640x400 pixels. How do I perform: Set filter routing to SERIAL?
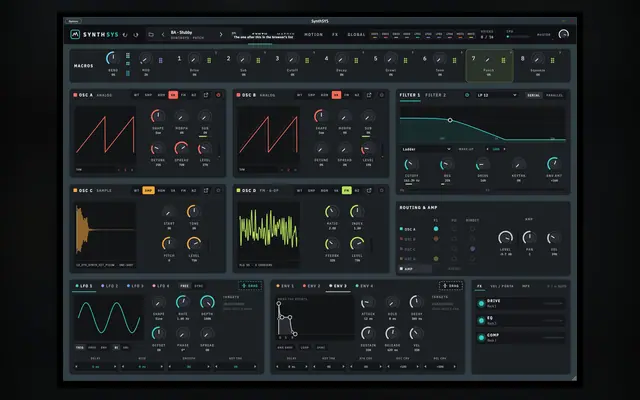click(x=533, y=95)
